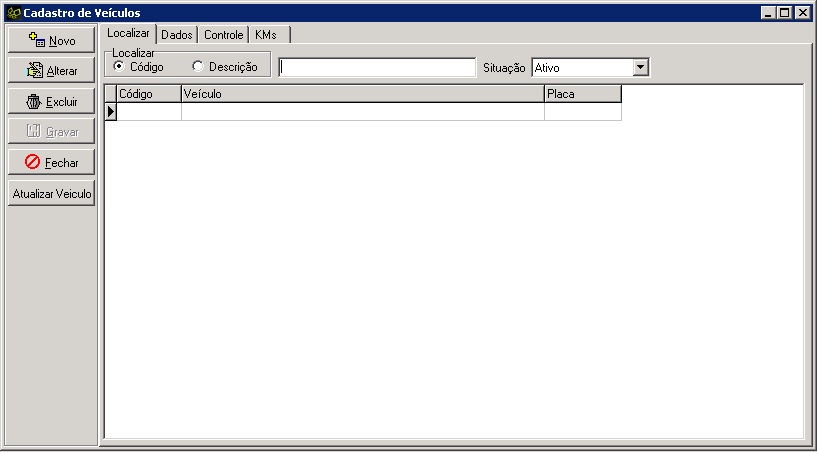This screenshot has width=817, height=452.
Task: Sort by Código column header
Action: point(148,94)
